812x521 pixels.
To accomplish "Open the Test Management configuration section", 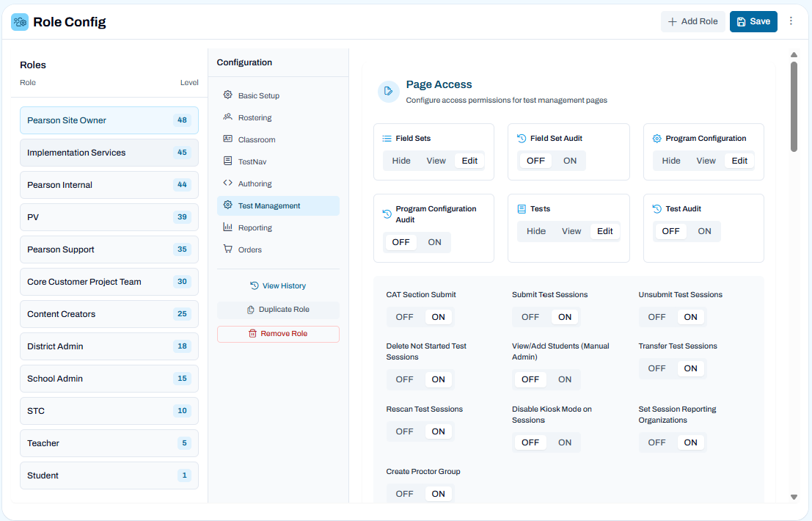I will pyautogui.click(x=278, y=205).
